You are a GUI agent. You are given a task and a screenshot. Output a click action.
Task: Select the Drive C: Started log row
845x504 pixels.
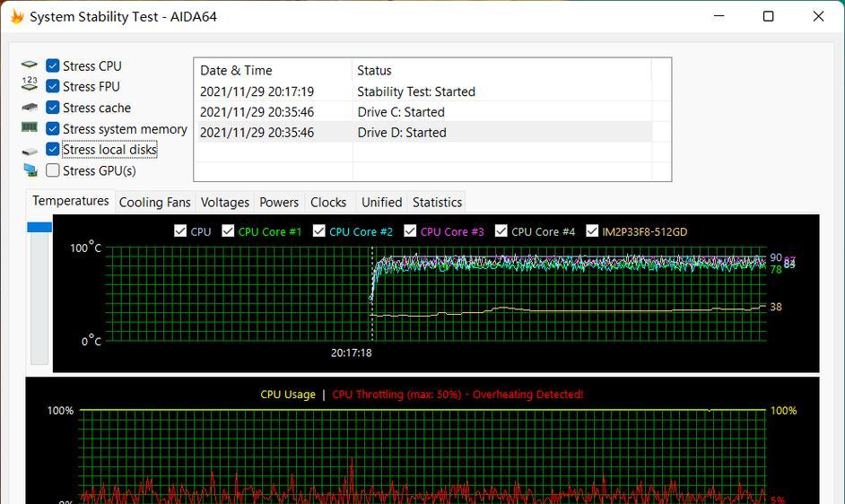click(423, 111)
